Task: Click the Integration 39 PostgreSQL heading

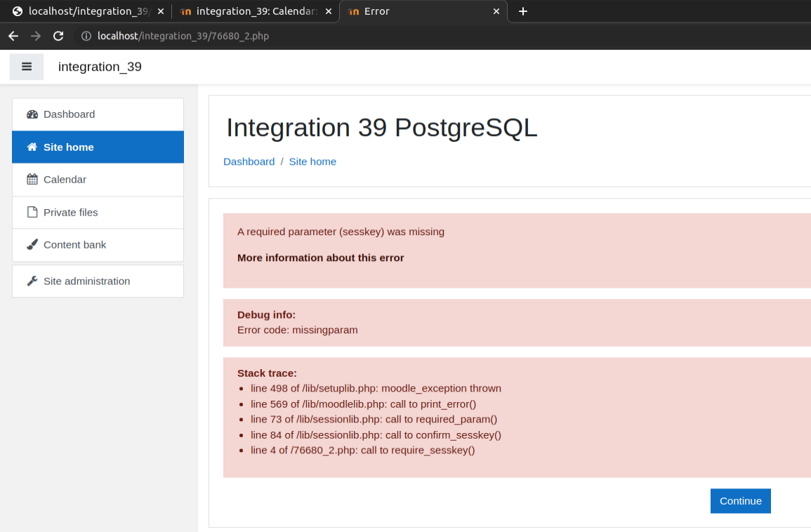Action: tap(382, 127)
